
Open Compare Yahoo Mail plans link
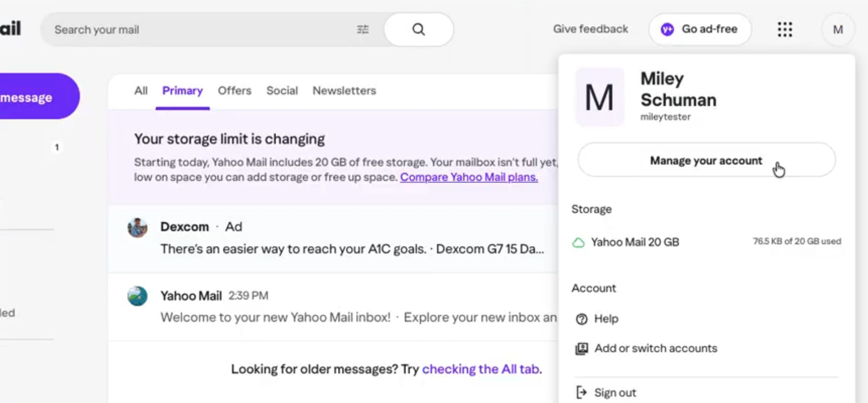[x=469, y=177]
